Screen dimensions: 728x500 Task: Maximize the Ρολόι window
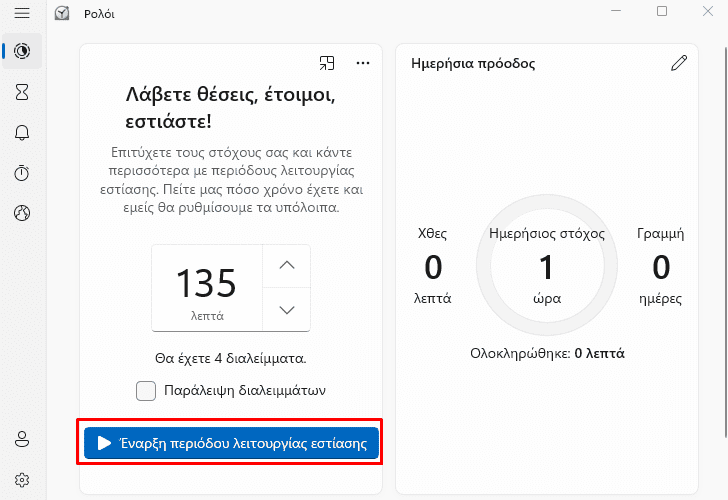point(662,11)
